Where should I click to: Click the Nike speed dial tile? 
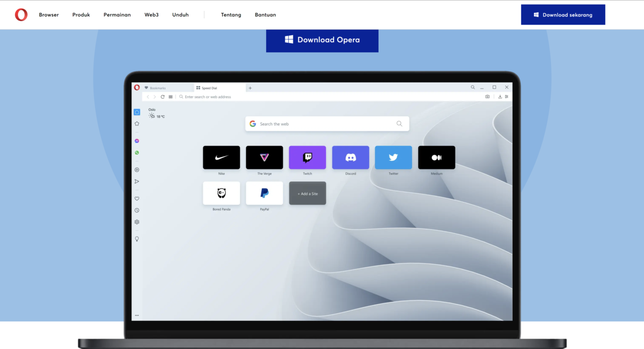221,158
